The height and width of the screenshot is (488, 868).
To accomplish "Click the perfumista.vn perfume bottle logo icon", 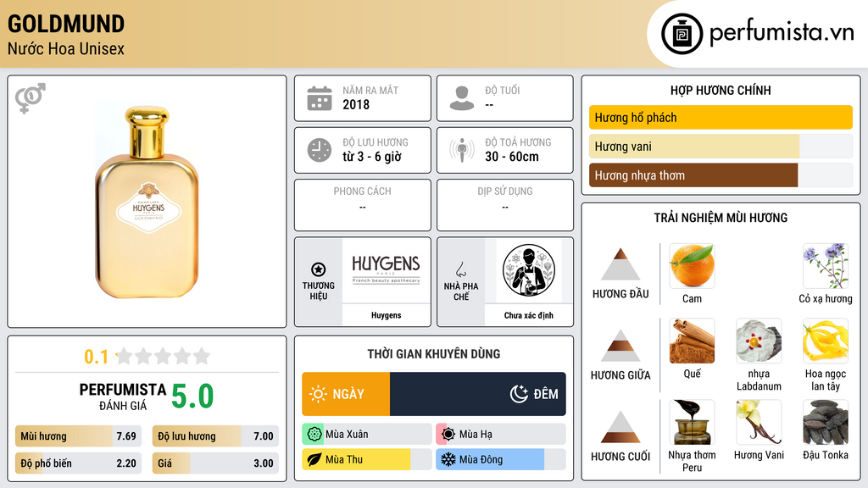I will (682, 34).
